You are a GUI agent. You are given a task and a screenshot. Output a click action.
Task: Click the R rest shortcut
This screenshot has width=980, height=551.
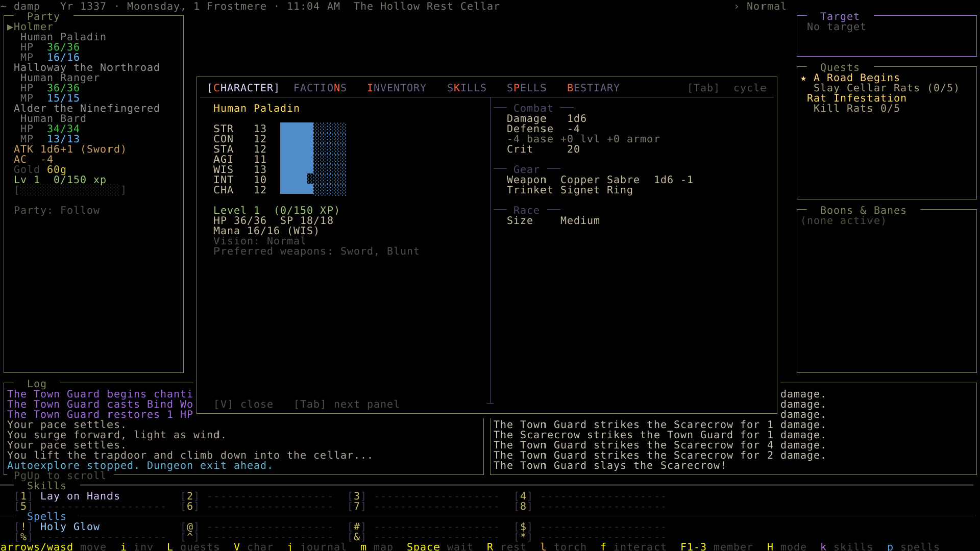(506, 546)
